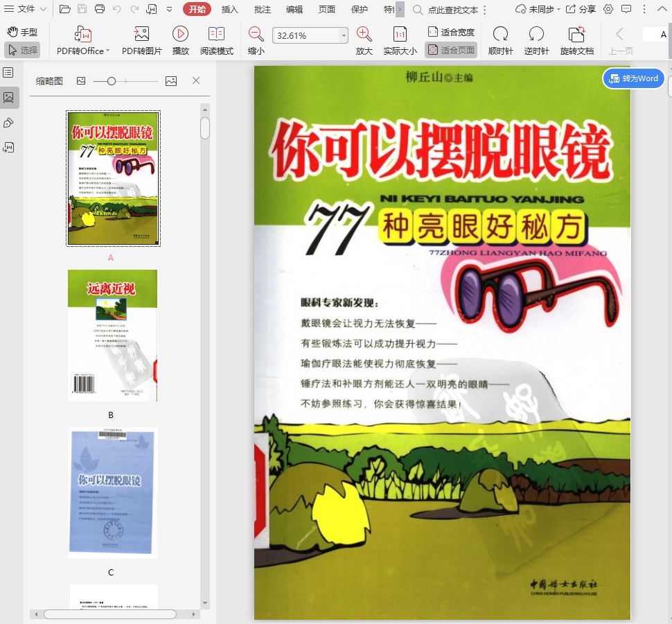This screenshot has width=672, height=624.
Task: Click the save-as export icon
Action: tap(152, 9)
